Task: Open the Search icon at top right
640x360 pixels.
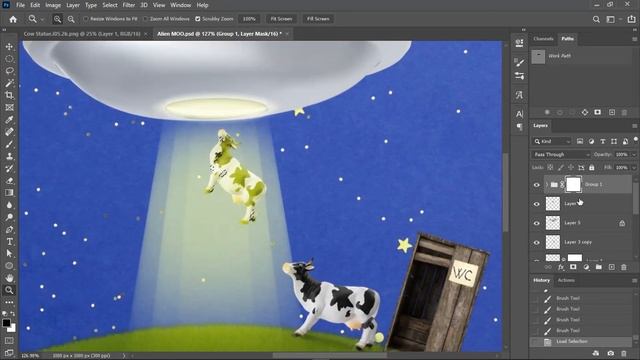Action: [x=596, y=19]
